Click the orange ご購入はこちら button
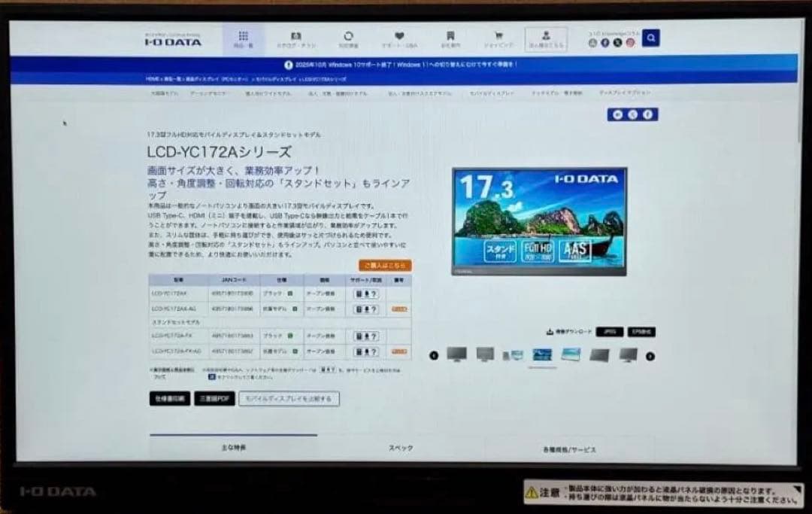812x514 pixels. (x=385, y=265)
